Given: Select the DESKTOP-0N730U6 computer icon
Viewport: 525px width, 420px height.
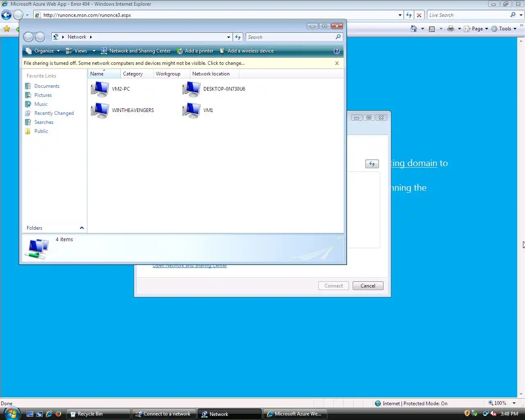Looking at the screenshot, I should (x=191, y=89).
